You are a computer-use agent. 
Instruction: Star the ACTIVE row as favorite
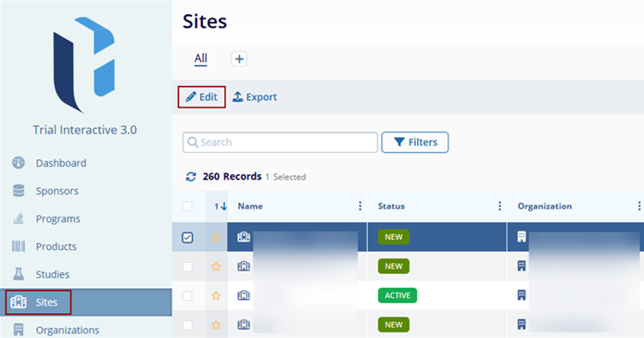point(216,295)
